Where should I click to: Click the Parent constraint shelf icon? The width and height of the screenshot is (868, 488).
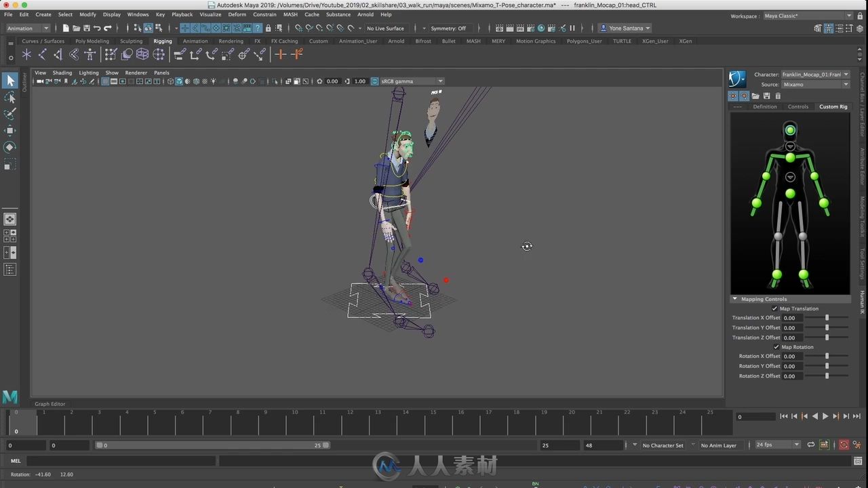180,54
